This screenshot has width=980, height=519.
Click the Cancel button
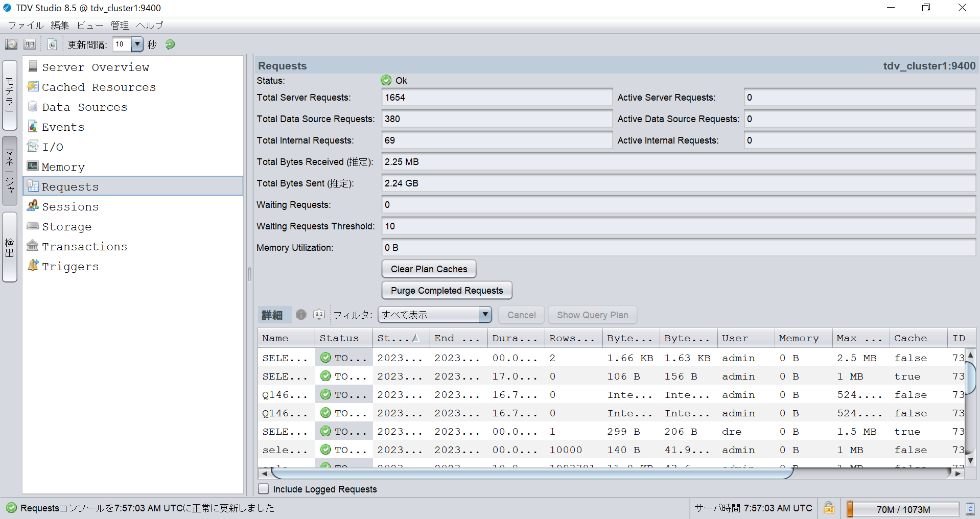(x=521, y=315)
